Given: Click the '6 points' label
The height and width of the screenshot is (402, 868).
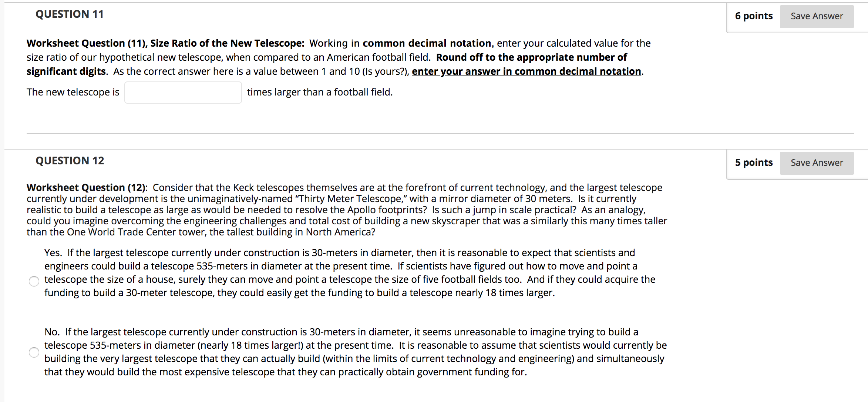Looking at the screenshot, I should (x=754, y=16).
